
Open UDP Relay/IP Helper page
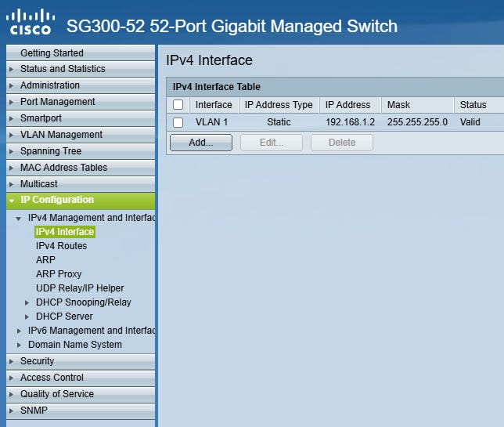80,288
